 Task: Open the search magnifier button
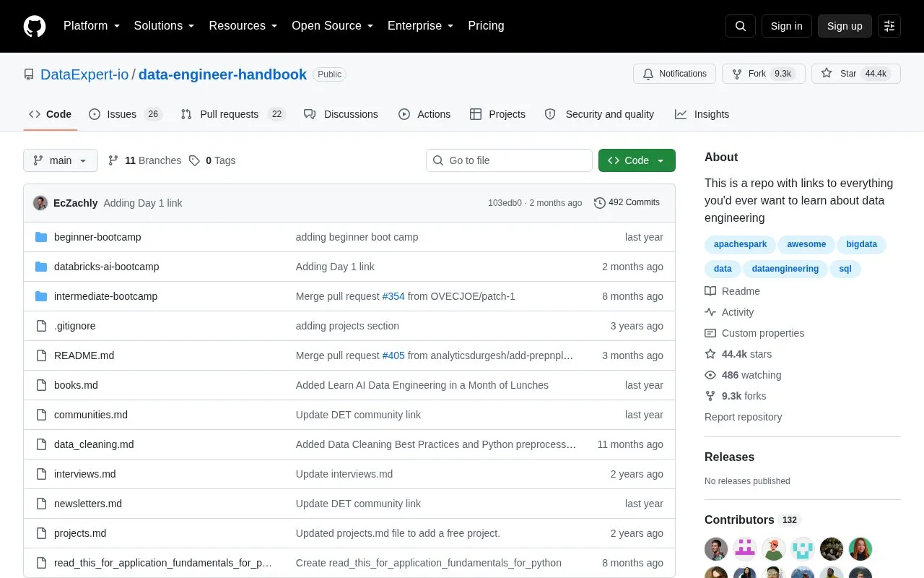(741, 26)
